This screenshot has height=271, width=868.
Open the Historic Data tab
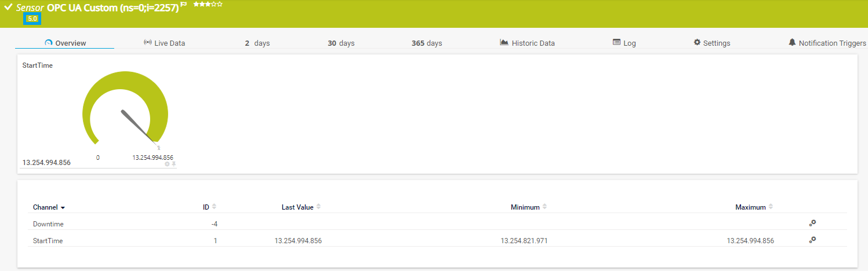pos(527,43)
